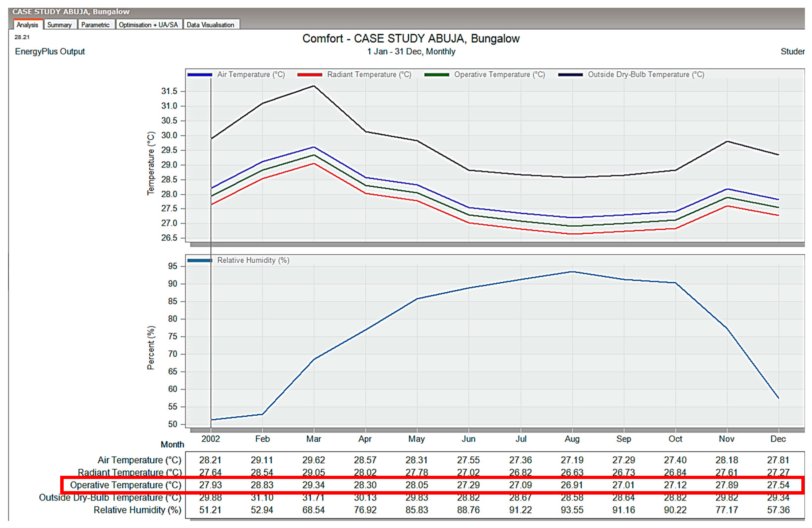The width and height of the screenshot is (812, 528).
Task: Click the Relative Humidity legend swatch
Action: (200, 260)
